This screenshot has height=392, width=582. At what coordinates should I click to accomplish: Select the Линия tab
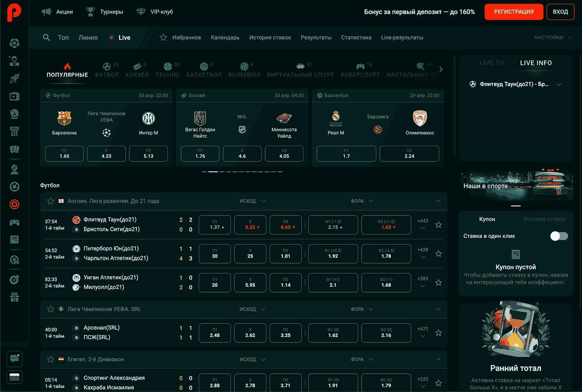pos(88,37)
